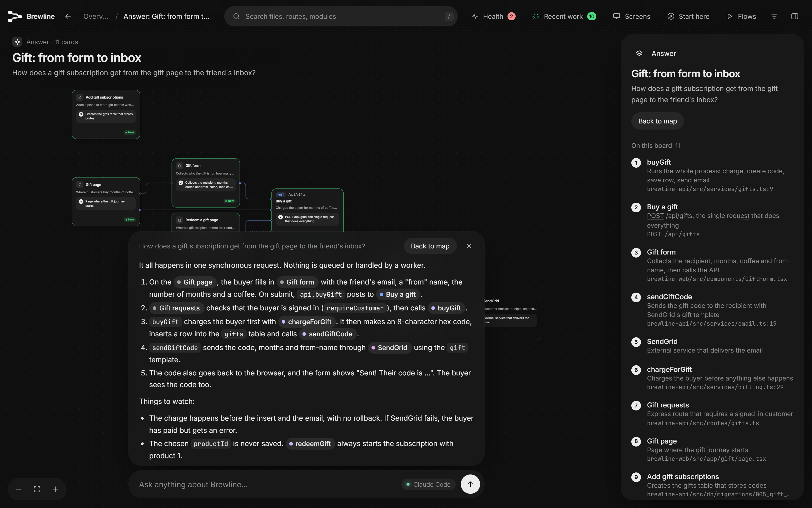Select sendGiftCode in the board list
The height and width of the screenshot is (508, 812).
pos(712,310)
